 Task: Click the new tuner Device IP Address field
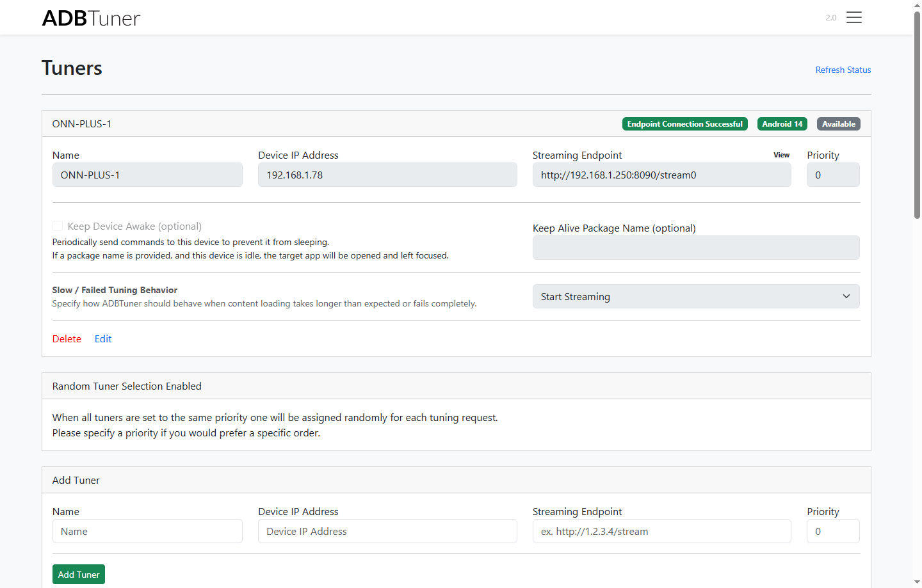pos(387,531)
